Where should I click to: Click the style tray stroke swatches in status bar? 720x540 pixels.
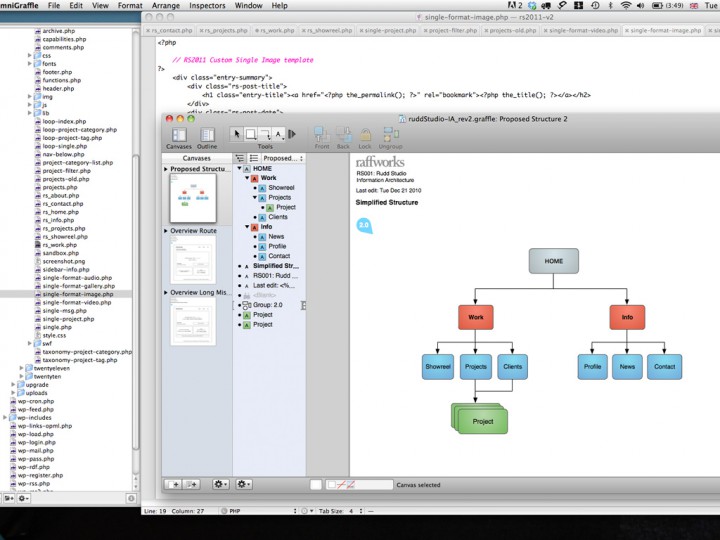point(359,484)
